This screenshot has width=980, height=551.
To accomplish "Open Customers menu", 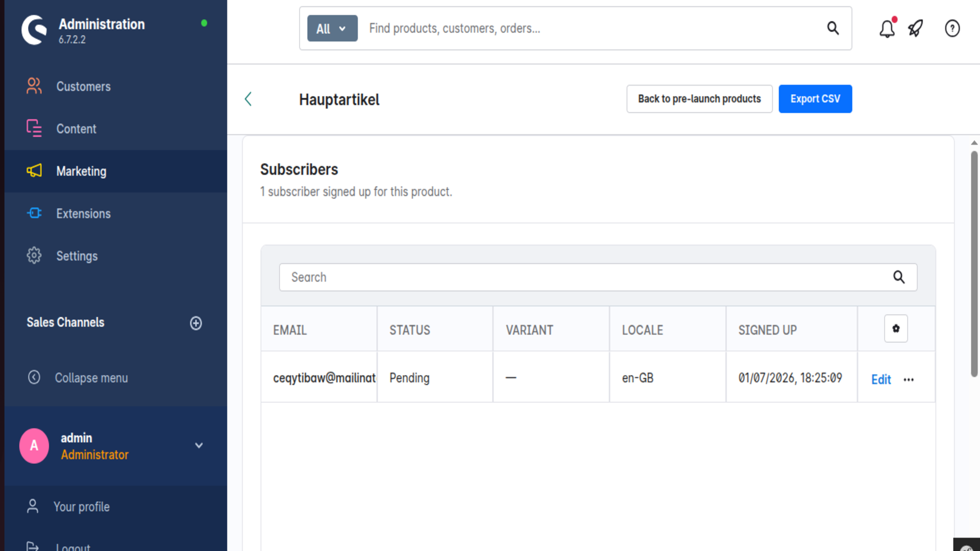I will (x=116, y=86).
